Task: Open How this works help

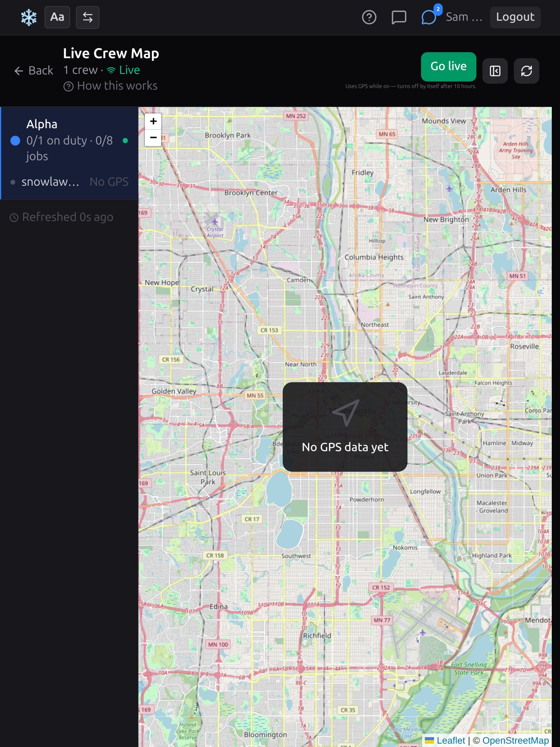Action: click(x=110, y=86)
